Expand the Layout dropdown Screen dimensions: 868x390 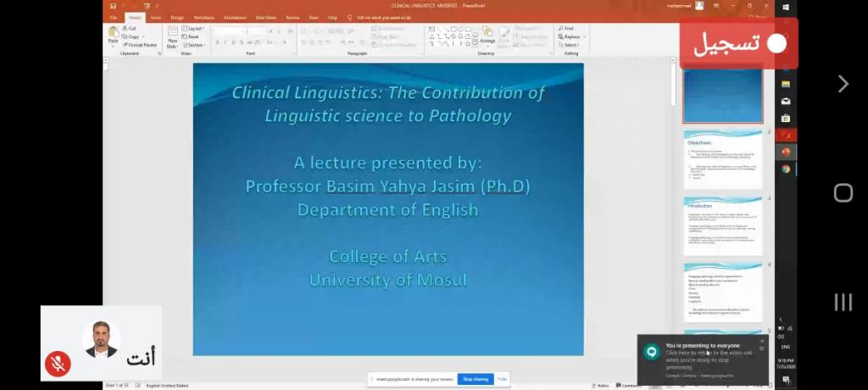pyautogui.click(x=194, y=29)
